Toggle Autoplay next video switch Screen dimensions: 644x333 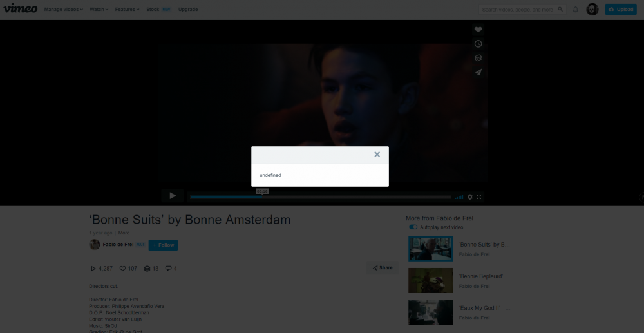[x=413, y=227]
